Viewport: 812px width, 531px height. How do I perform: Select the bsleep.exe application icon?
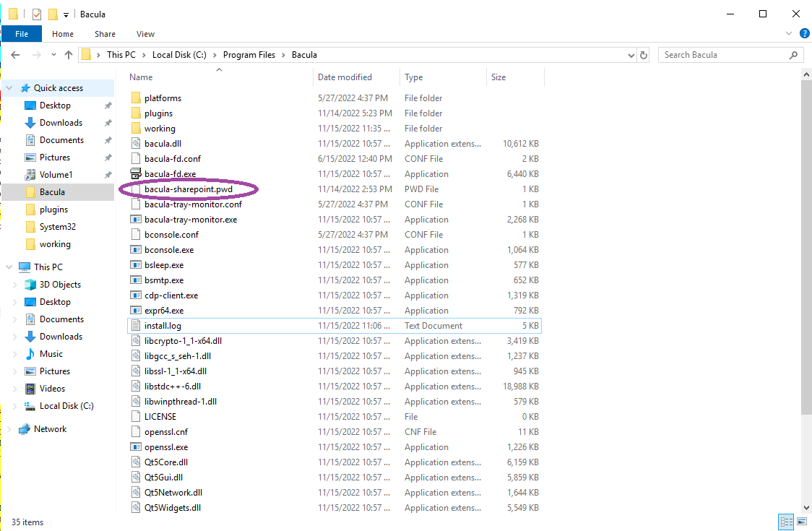coord(136,264)
